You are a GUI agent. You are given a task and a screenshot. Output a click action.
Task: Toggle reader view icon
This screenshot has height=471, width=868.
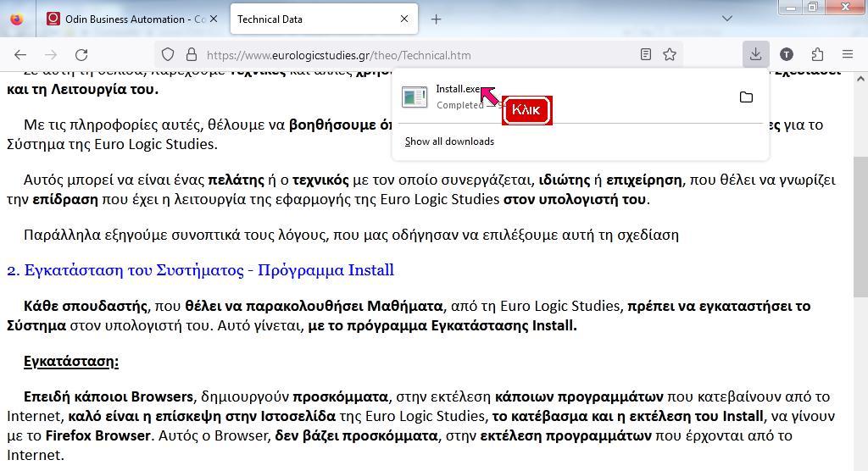(x=645, y=54)
